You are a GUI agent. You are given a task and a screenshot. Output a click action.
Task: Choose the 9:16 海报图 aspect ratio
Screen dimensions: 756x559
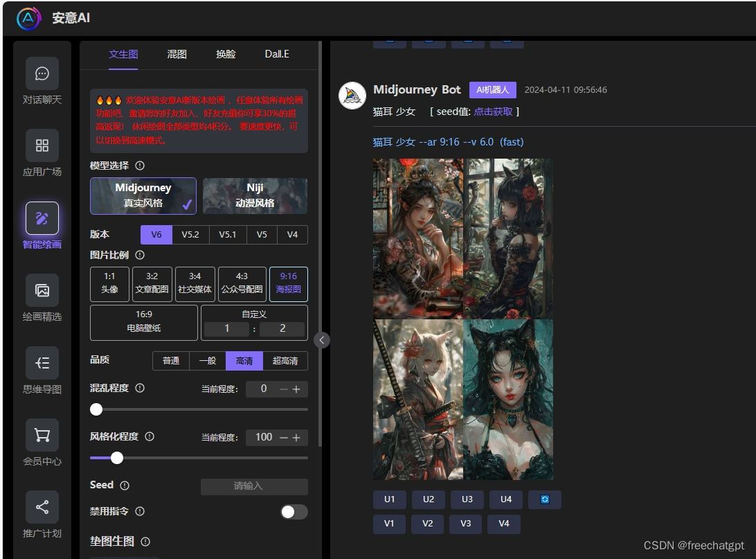[x=288, y=284]
